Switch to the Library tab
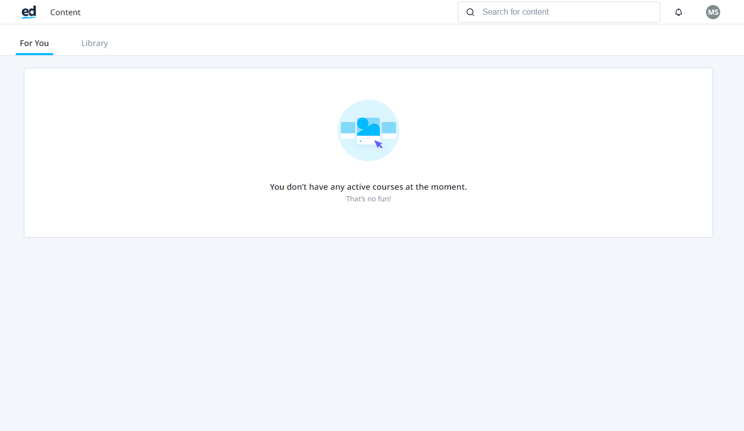Image resolution: width=744 pixels, height=431 pixels. click(94, 43)
